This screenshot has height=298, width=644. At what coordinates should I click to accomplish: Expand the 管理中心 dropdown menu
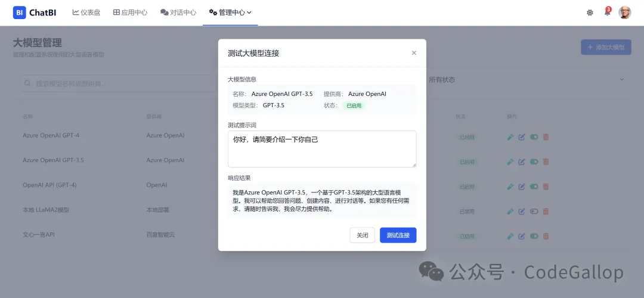(x=230, y=13)
